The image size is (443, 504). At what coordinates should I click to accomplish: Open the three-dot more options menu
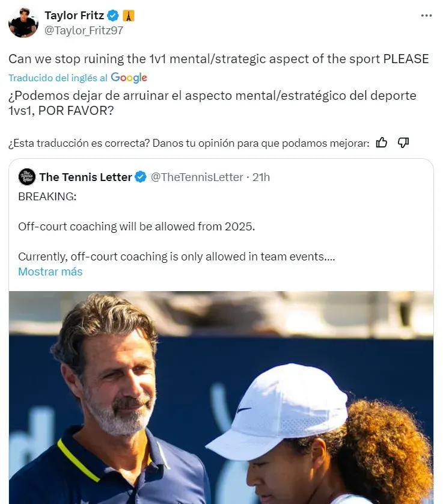pyautogui.click(x=426, y=16)
